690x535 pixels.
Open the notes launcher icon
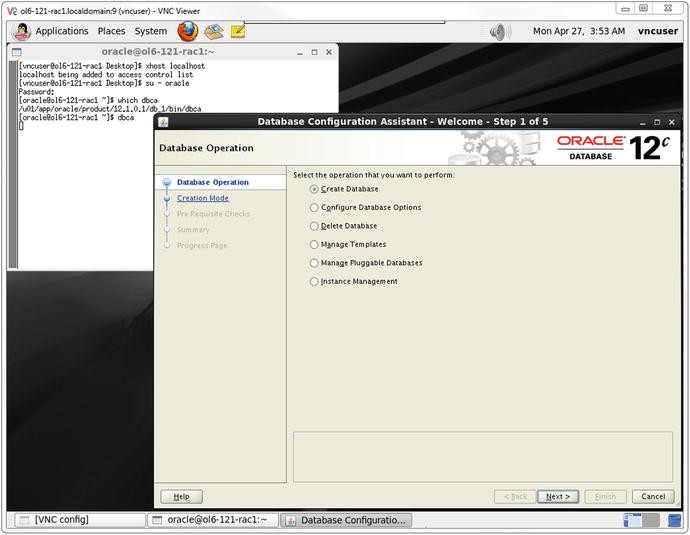238,31
